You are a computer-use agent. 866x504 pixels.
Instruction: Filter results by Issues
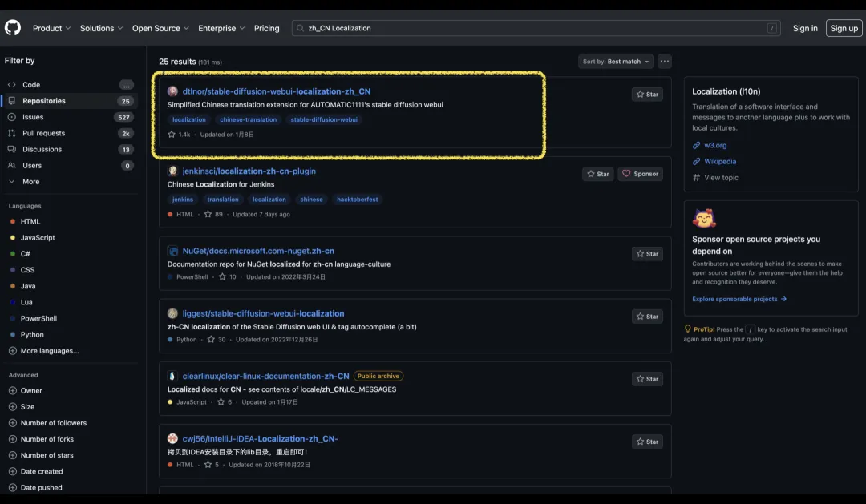coord(33,117)
